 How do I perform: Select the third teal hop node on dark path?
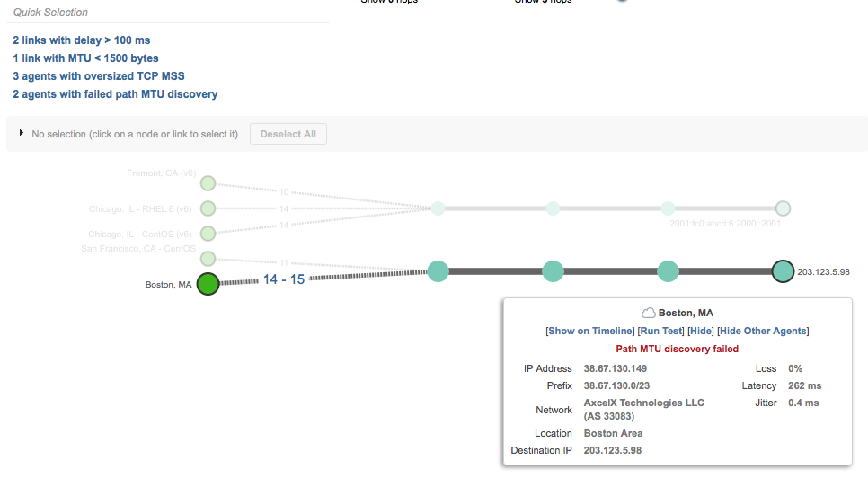tap(668, 270)
